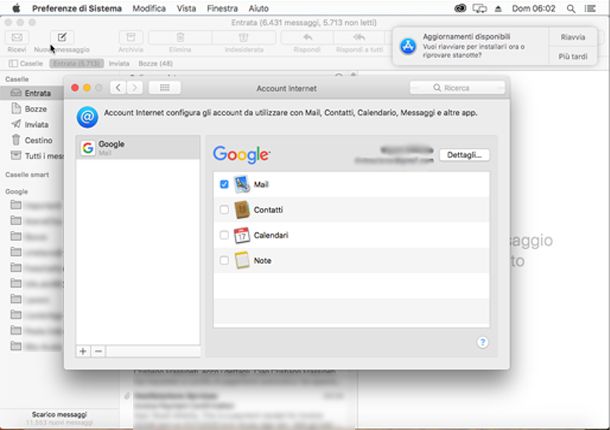Select Inviata mailbox in Mail sidebar
This screenshot has width=610, height=430.
point(32,125)
